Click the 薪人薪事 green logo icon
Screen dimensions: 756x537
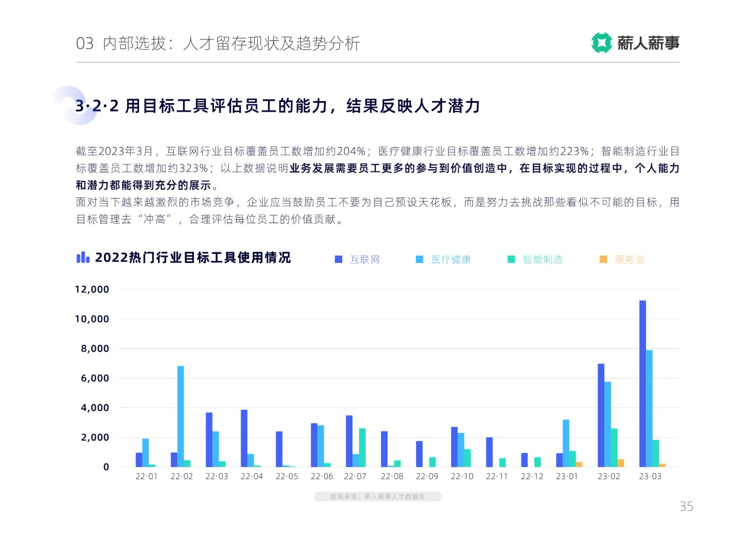[601, 43]
